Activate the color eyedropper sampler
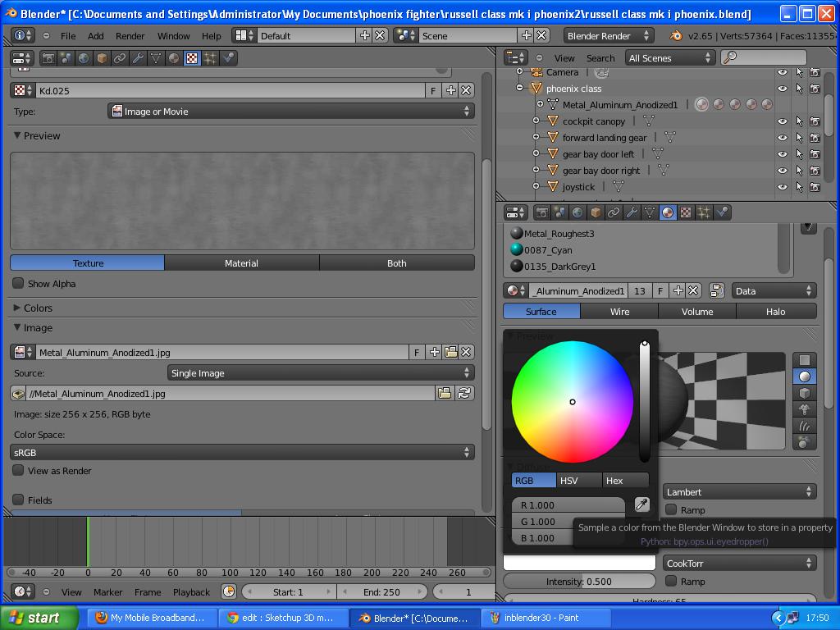This screenshot has width=840, height=630. coord(641,504)
